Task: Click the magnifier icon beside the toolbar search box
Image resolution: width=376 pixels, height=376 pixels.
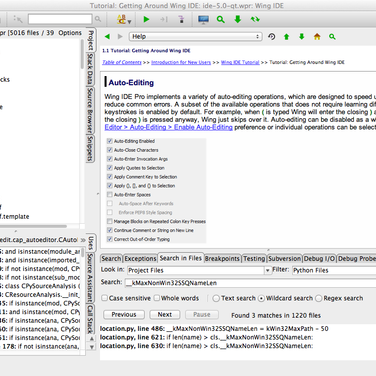Action: tap(98, 19)
